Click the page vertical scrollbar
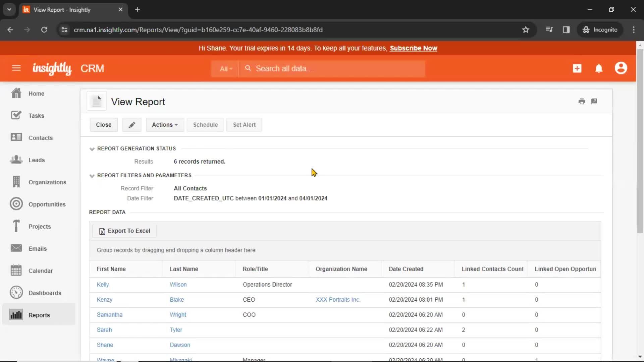The width and height of the screenshot is (644, 362). click(640, 141)
